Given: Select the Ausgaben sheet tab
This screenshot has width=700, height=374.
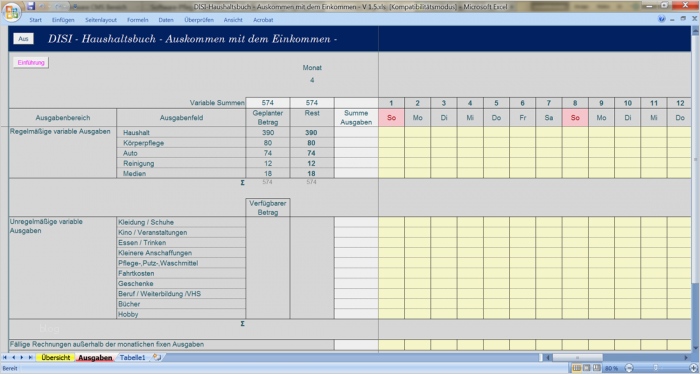Looking at the screenshot, I should (95, 357).
